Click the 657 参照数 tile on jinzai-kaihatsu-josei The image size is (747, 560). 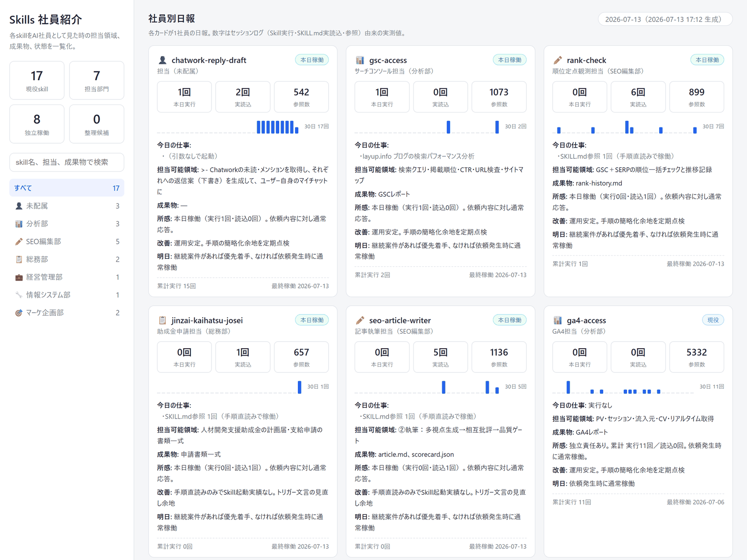pos(301,357)
